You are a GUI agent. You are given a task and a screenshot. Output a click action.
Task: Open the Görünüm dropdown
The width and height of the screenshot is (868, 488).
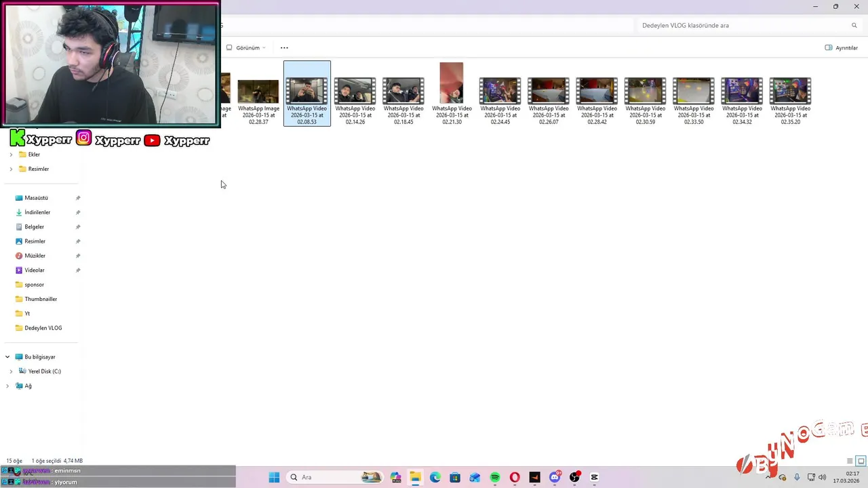click(x=246, y=47)
